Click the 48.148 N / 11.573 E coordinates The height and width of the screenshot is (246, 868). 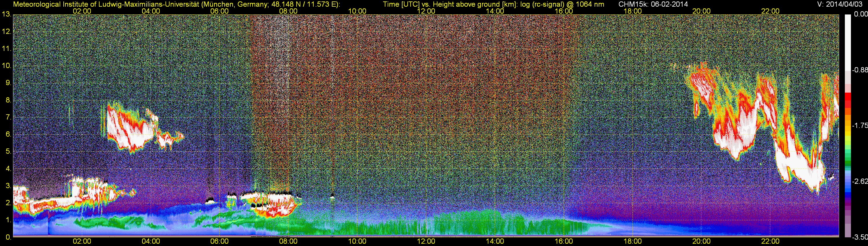[x=303, y=4]
